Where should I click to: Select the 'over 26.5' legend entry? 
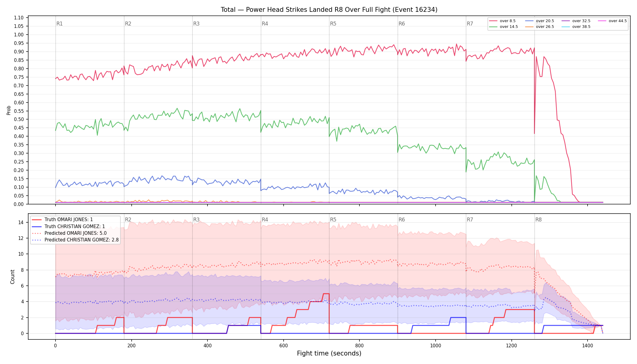coord(539,27)
